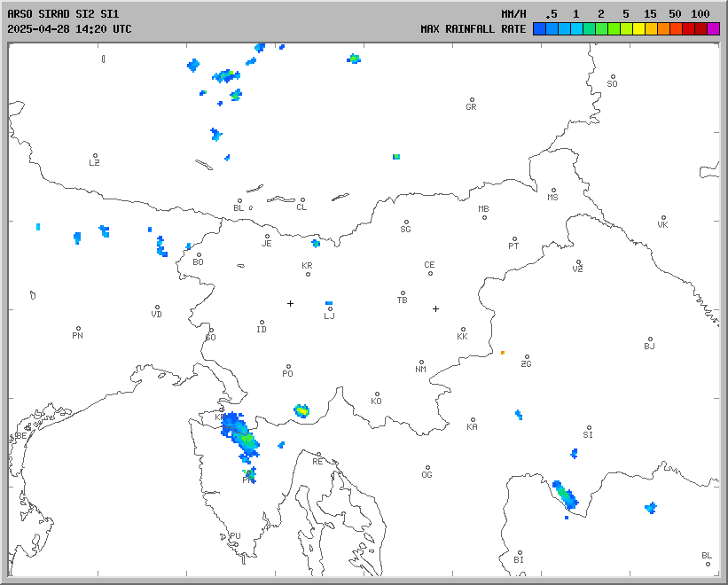728x585 pixels.
Task: Click the radar cross marker west of LJ
Action: [290, 303]
